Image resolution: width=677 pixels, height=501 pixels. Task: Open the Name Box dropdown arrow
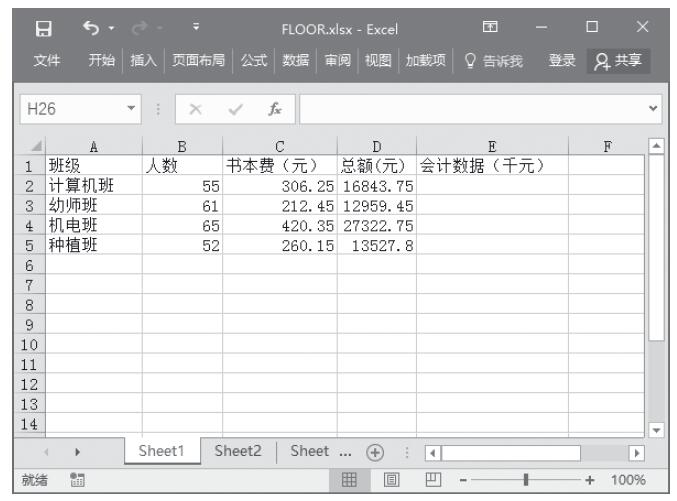click(x=130, y=106)
